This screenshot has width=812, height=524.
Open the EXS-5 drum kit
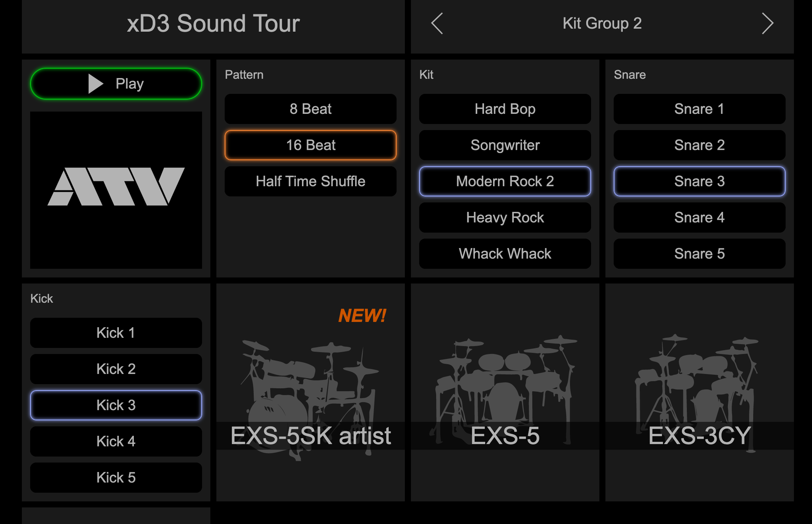(505, 392)
